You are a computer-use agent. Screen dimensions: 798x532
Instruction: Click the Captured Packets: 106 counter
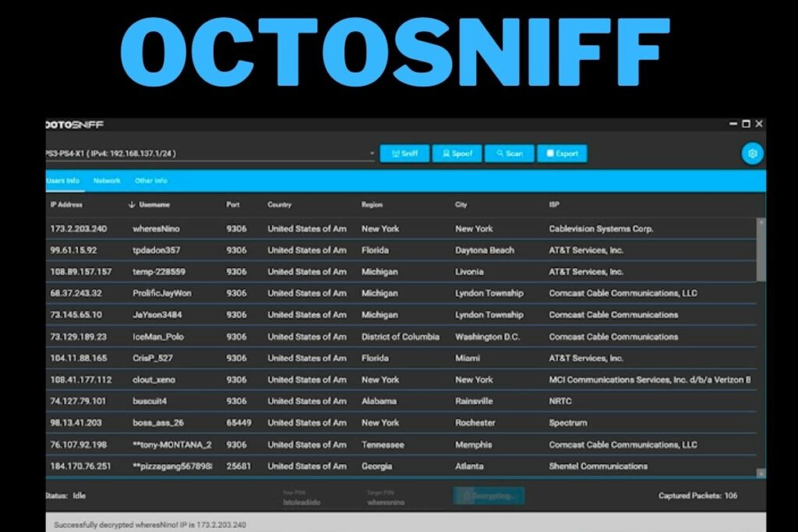[x=697, y=495]
